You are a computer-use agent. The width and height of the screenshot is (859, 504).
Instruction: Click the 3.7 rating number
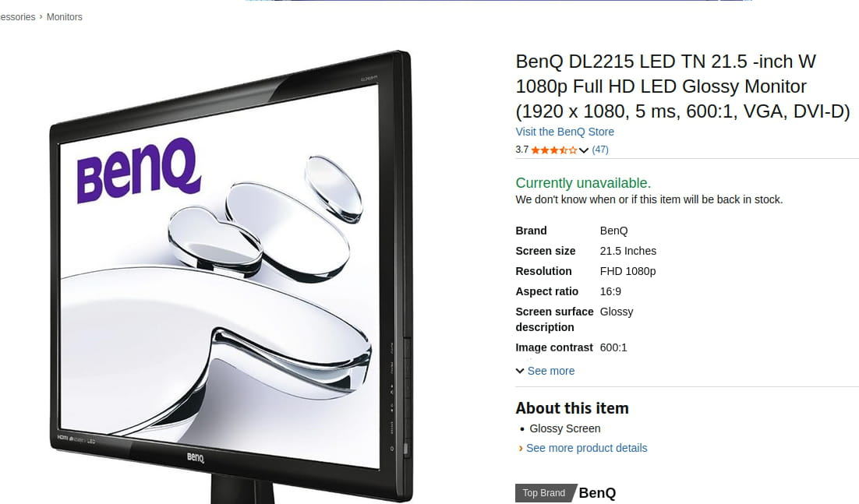coord(522,150)
